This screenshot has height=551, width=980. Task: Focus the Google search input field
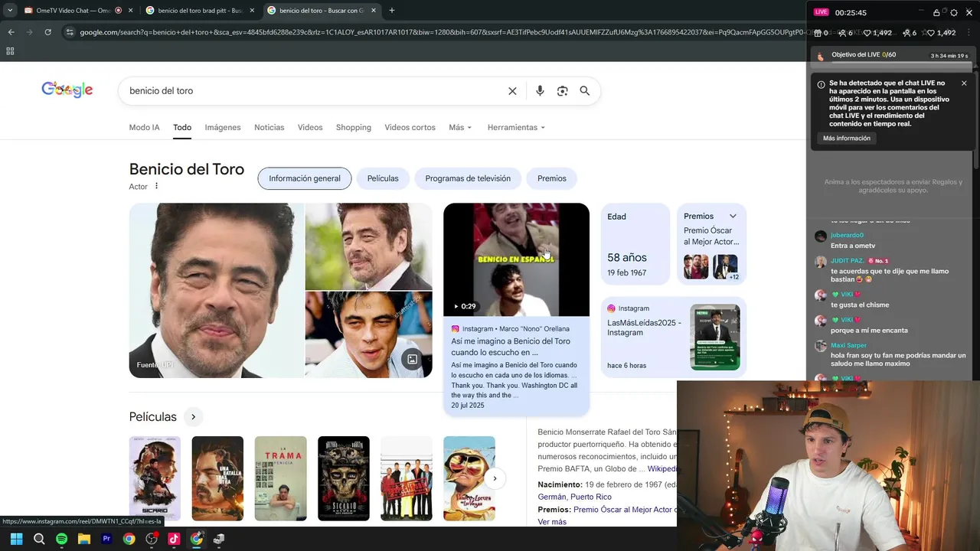click(314, 91)
